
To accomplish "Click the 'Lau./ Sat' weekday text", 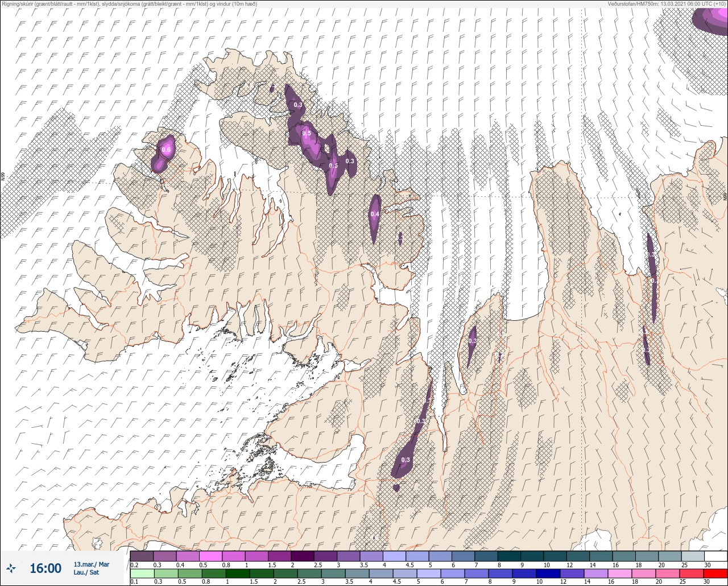I will click(x=86, y=572).
